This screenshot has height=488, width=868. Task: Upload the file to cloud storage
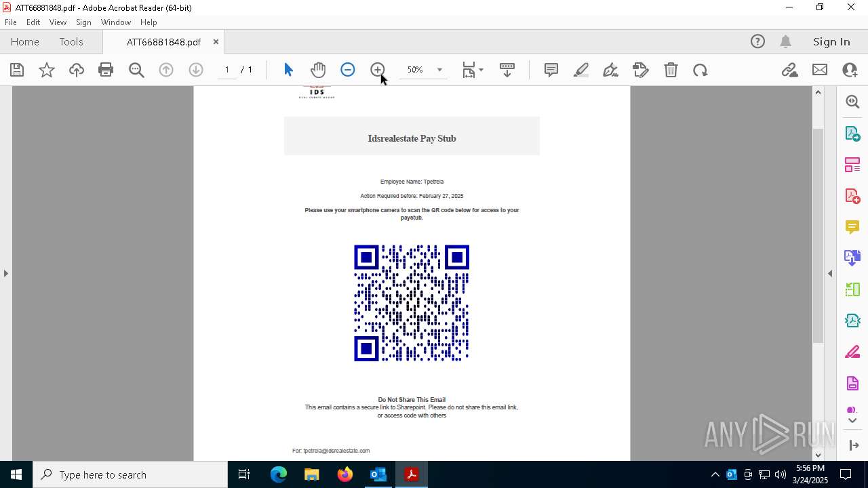coord(77,70)
